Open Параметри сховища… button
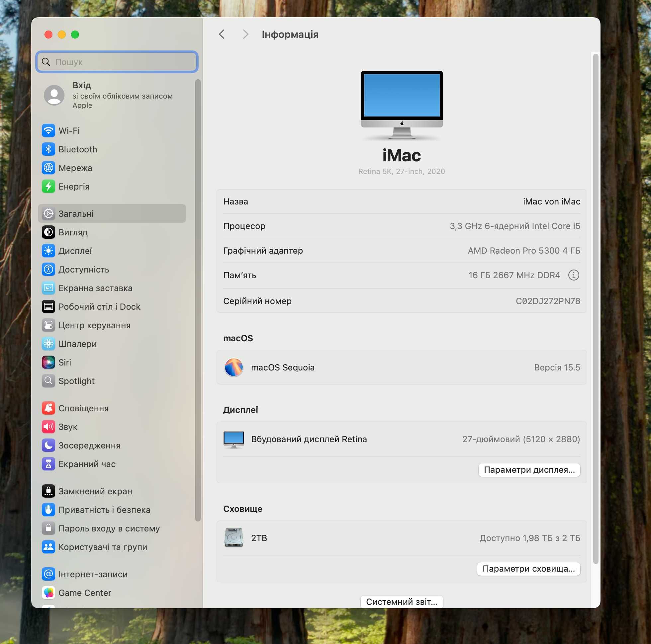The height and width of the screenshot is (644, 651). 528,569
